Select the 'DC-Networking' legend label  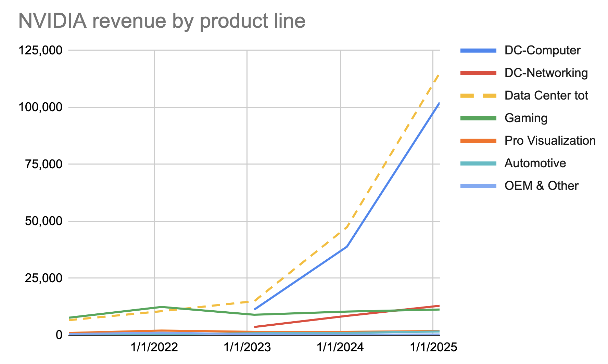546,73
